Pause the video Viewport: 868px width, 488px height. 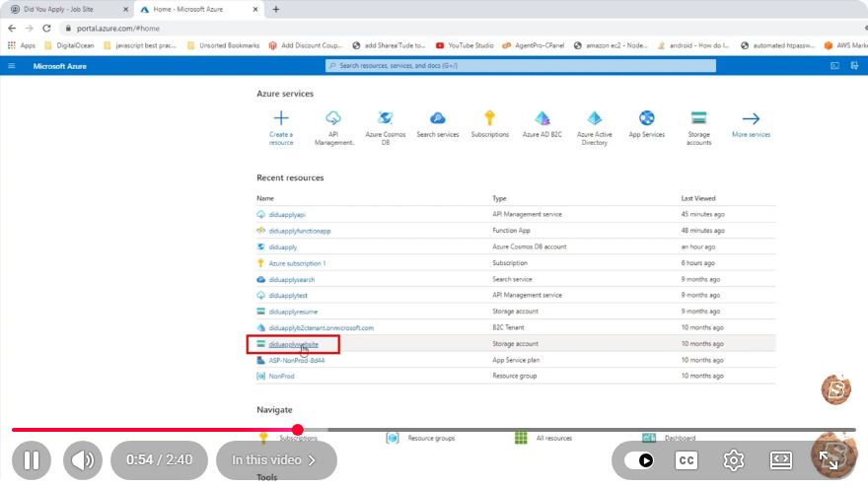point(32,460)
